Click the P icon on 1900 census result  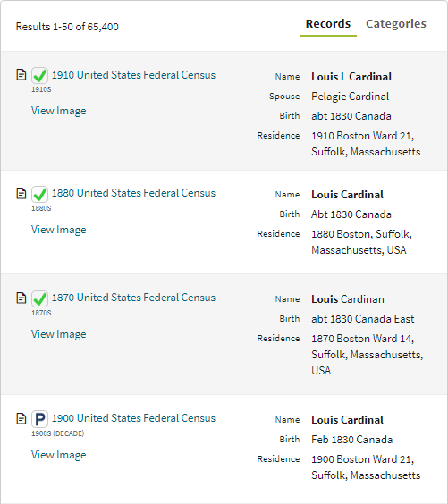[x=39, y=419]
